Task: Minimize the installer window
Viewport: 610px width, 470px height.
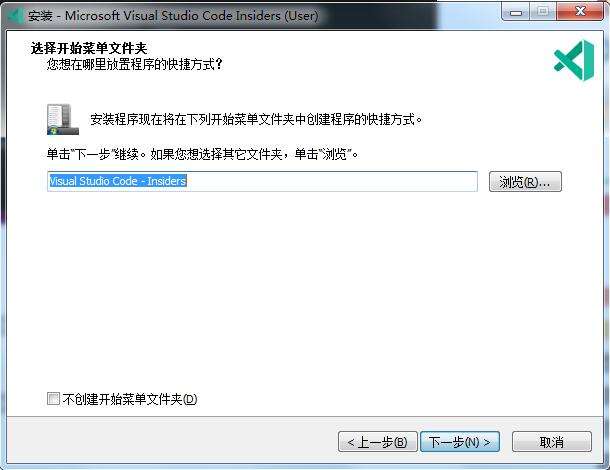Action: tap(516, 12)
